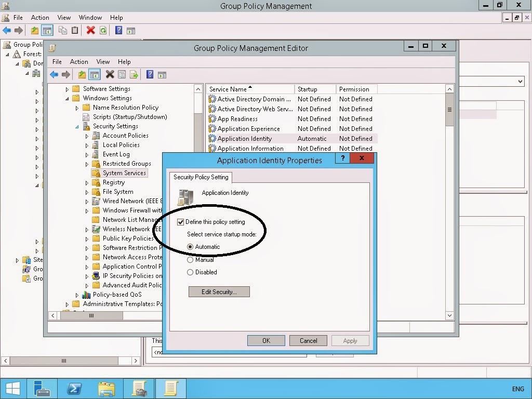Click blue Help icon in Editor toolbar
The image size is (532, 399).
[x=150, y=74]
